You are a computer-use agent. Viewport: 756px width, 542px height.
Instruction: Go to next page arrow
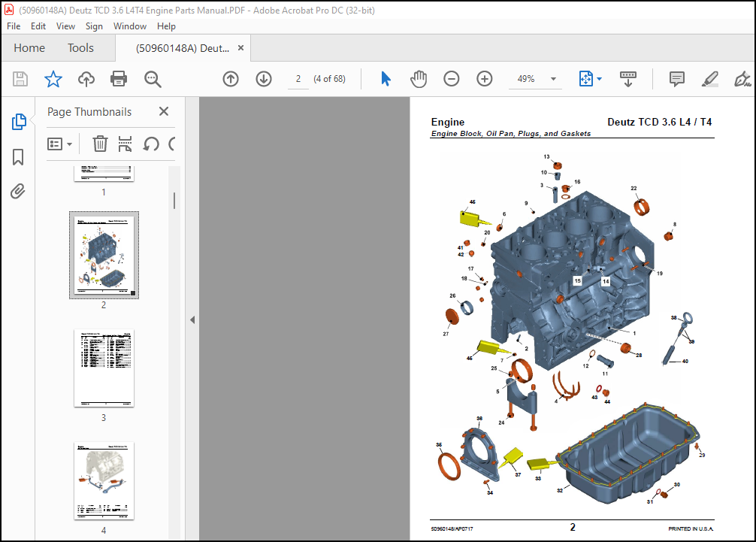[264, 79]
